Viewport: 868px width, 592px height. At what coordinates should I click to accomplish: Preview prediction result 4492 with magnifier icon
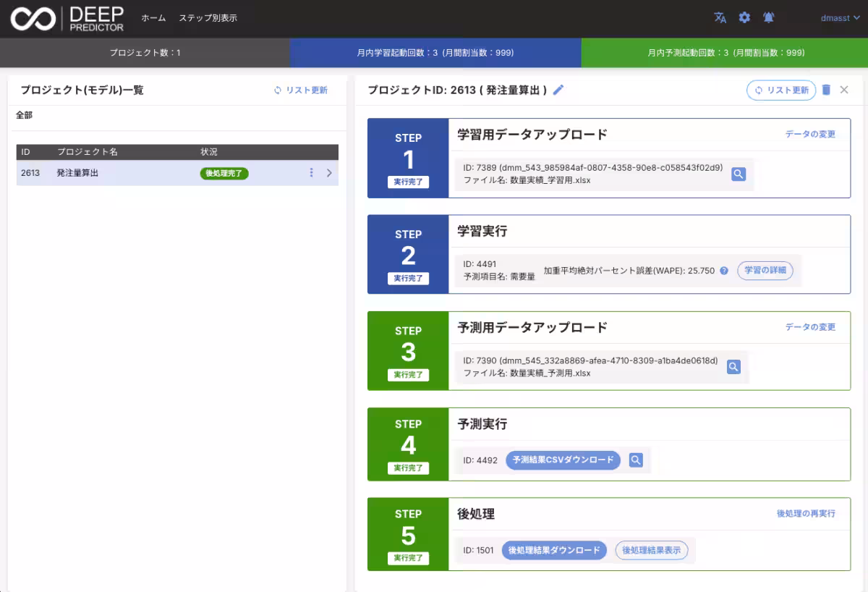coord(636,460)
